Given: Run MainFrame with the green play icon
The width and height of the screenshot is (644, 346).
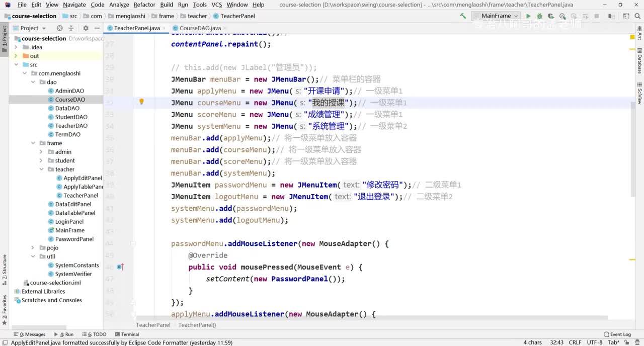Looking at the screenshot, I should point(528,16).
